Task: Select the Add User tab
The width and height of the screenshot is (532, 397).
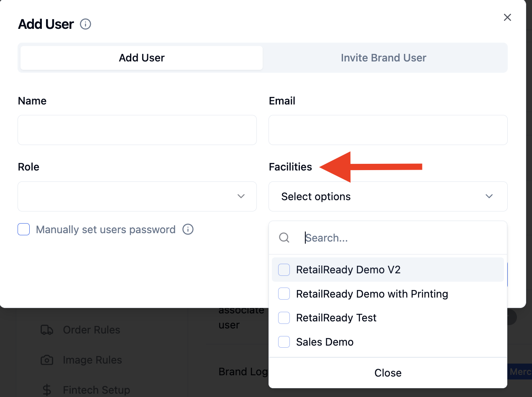Action: click(x=142, y=58)
